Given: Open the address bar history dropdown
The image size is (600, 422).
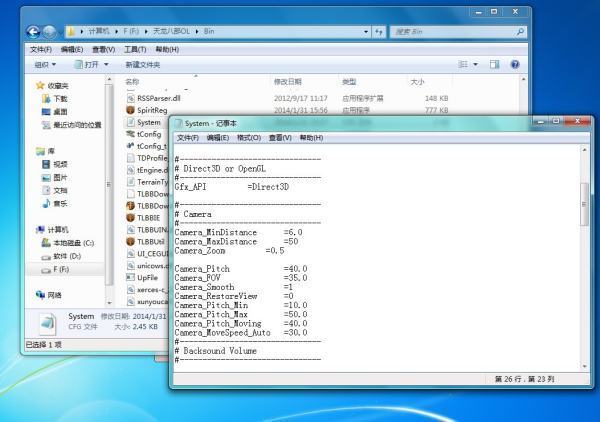Looking at the screenshot, I should coord(366,32).
